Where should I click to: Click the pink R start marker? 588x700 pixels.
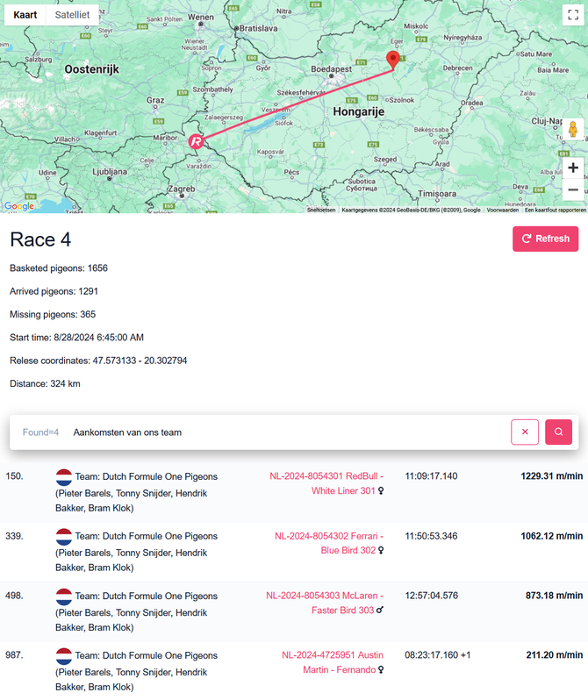(197, 140)
